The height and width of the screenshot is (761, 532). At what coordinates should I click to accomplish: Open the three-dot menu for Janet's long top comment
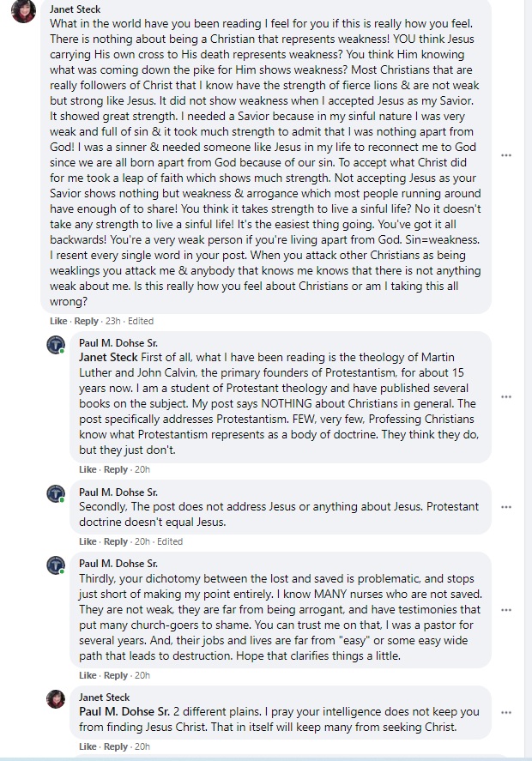pos(506,155)
